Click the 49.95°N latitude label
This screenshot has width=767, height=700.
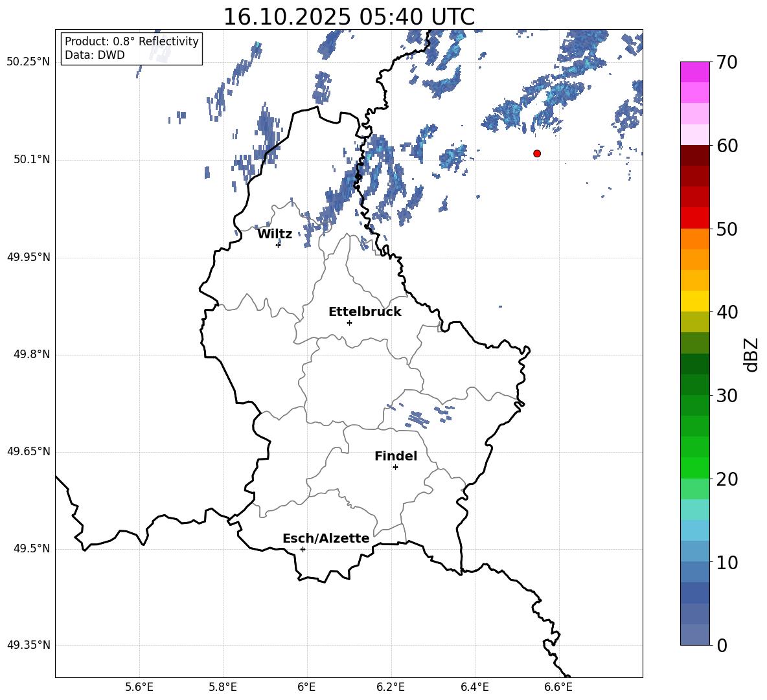pos(29,257)
